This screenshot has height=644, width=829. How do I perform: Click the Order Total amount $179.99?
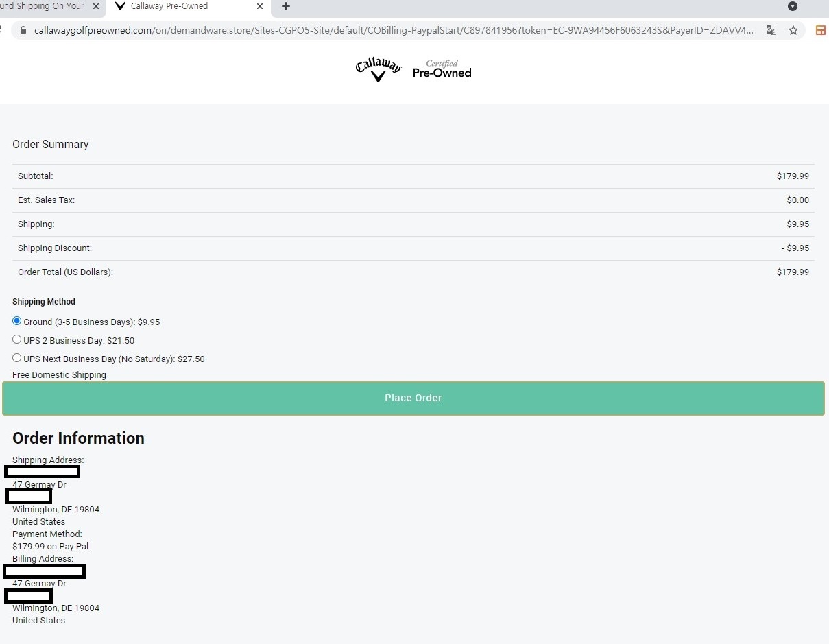[x=793, y=272]
